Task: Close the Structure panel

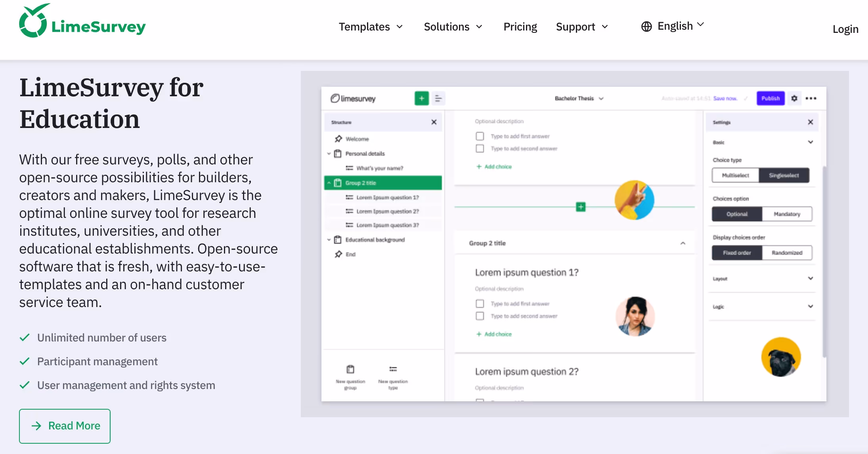Action: [434, 122]
